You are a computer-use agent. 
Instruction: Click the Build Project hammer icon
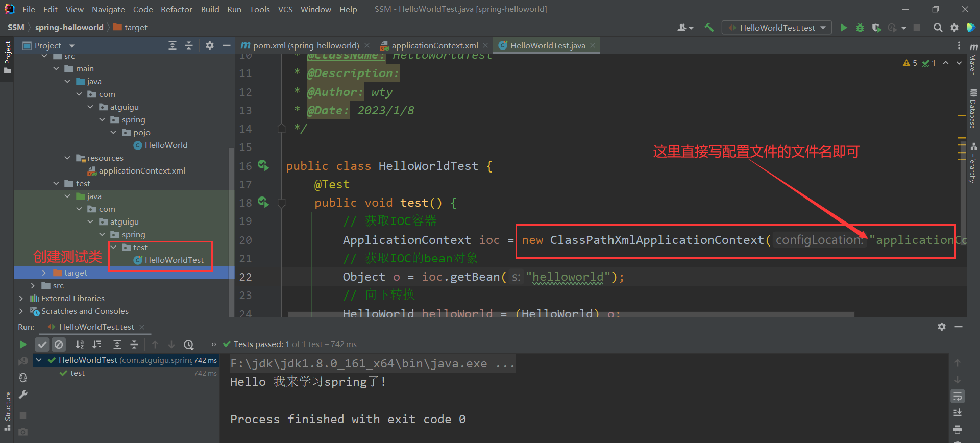pos(709,28)
